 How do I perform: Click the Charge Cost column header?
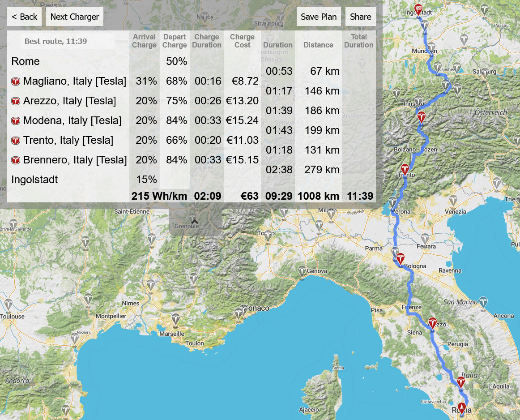coord(243,41)
